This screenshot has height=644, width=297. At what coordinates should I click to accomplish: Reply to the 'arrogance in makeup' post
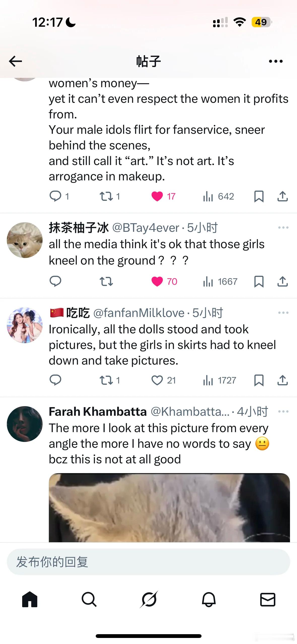[55, 196]
